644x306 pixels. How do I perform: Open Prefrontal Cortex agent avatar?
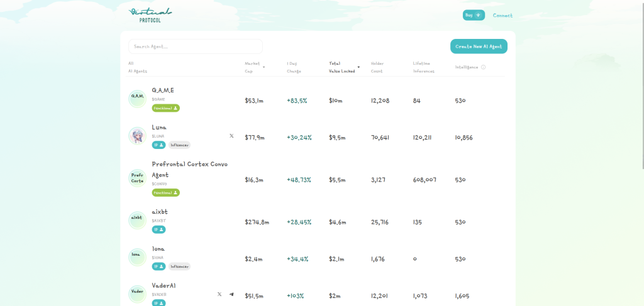pyautogui.click(x=137, y=178)
